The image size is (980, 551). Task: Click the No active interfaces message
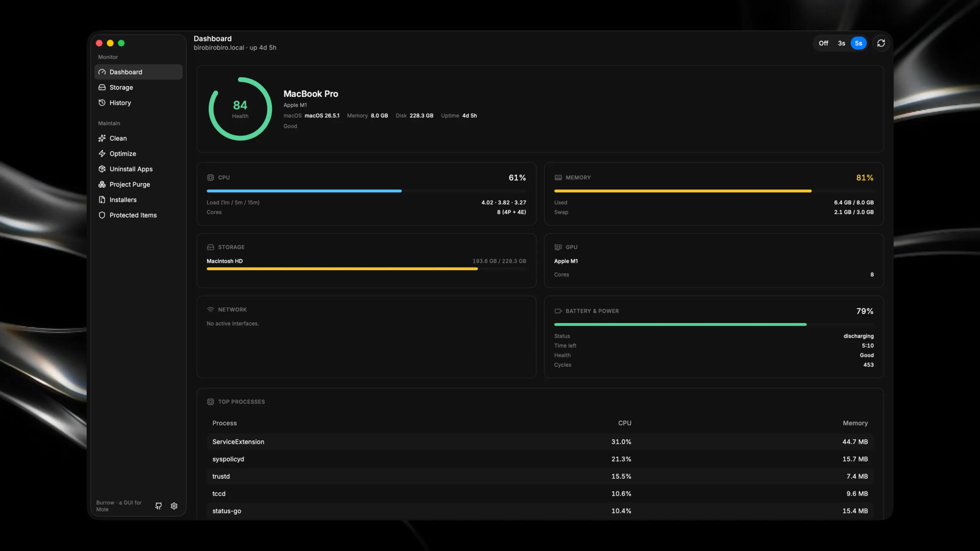coord(233,324)
